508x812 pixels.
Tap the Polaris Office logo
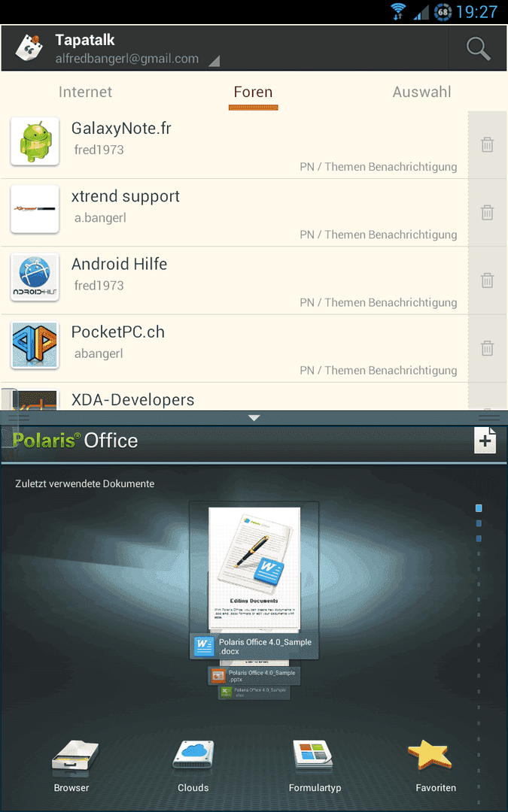pos(75,441)
